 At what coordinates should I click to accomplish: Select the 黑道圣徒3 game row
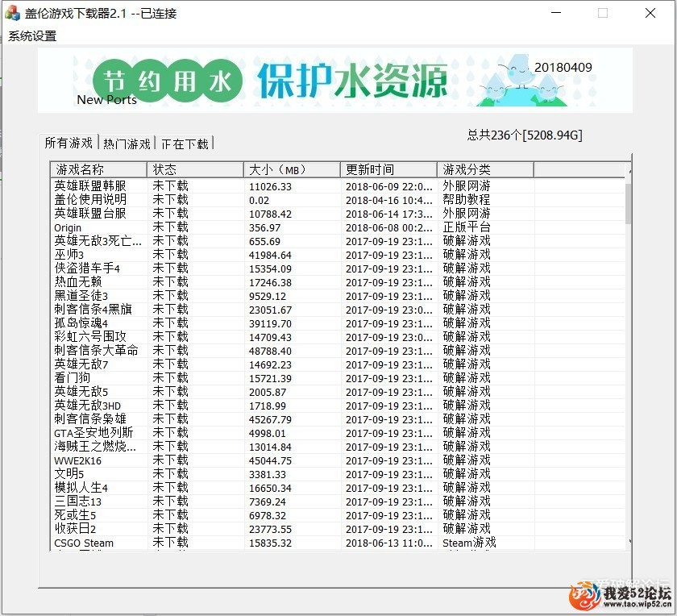(x=338, y=296)
